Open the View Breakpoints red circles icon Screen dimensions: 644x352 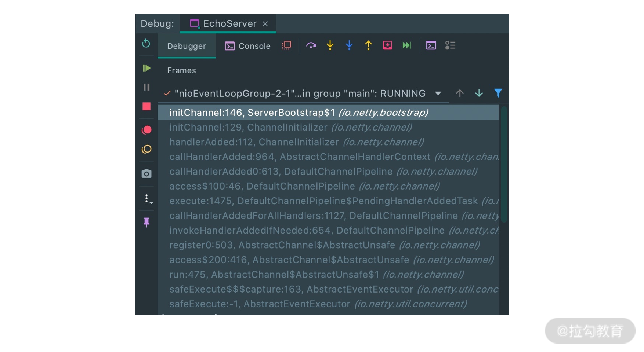[x=146, y=130]
